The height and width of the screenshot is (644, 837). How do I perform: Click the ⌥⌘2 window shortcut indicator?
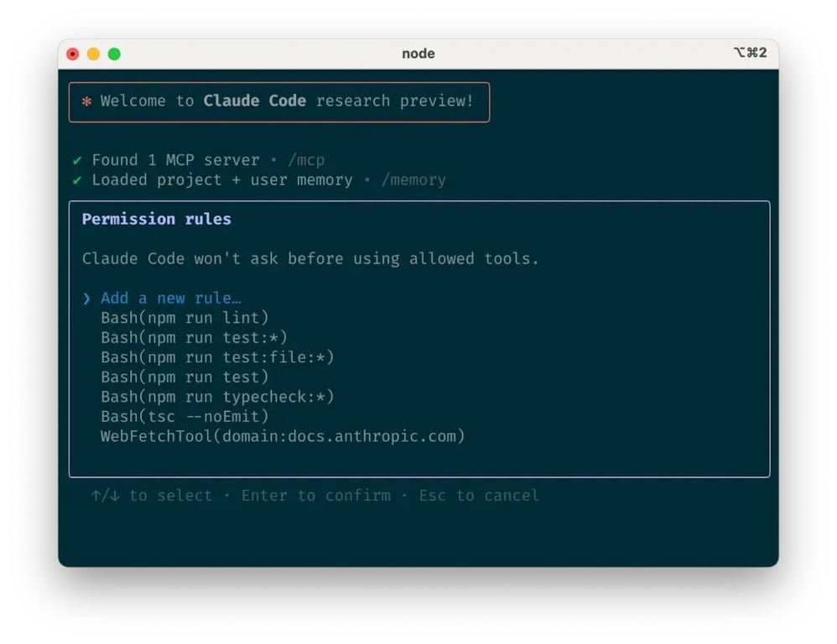(751, 52)
